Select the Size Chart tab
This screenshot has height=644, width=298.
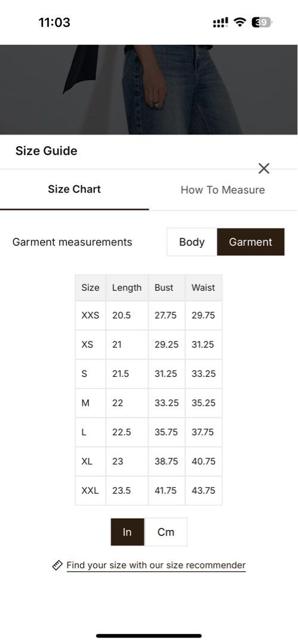click(x=75, y=190)
